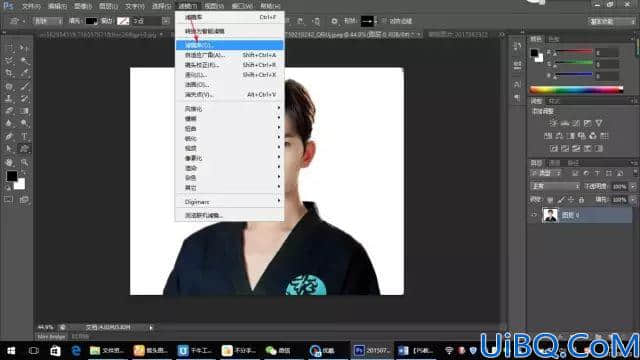Select the Blur tool
This screenshot has width=640, height=360.
[9, 123]
